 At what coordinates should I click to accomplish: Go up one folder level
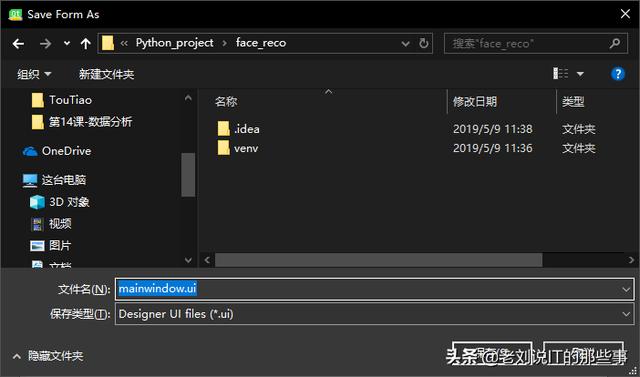[x=85, y=44]
